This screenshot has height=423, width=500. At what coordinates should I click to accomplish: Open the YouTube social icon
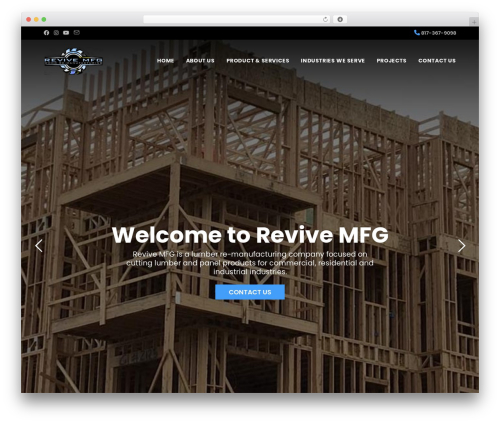click(x=66, y=33)
